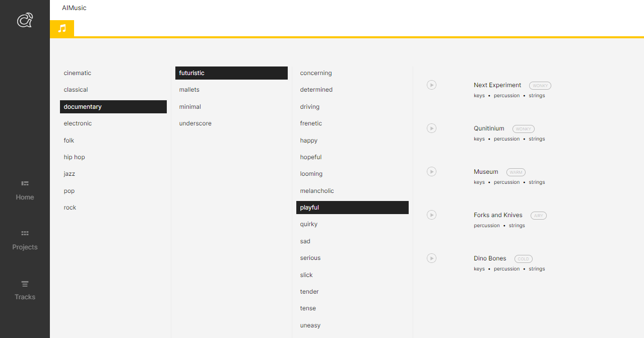Play the Dino Bones track

point(431,258)
